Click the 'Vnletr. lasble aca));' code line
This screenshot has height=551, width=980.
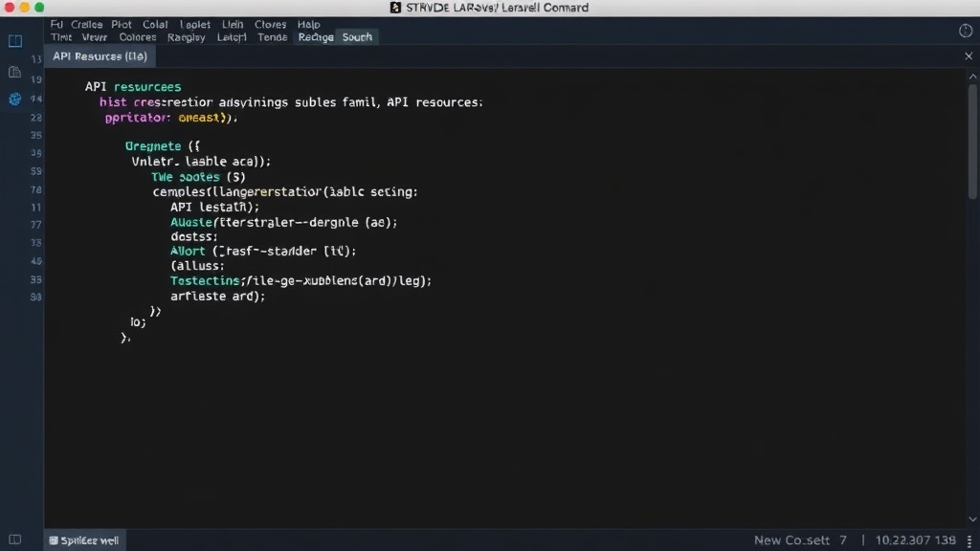click(x=201, y=161)
